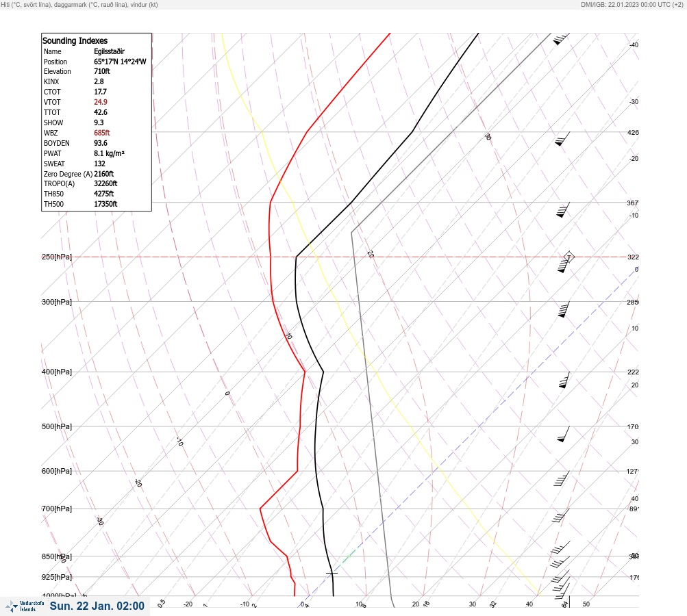Click the Elevation value '710ft'
This screenshot has height=616, width=687.
(101, 71)
